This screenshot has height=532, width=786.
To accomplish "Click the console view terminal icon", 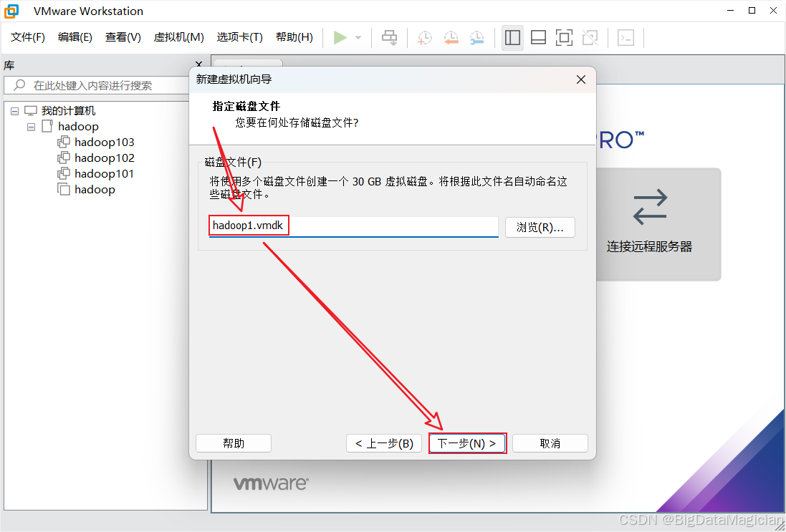I will click(626, 37).
